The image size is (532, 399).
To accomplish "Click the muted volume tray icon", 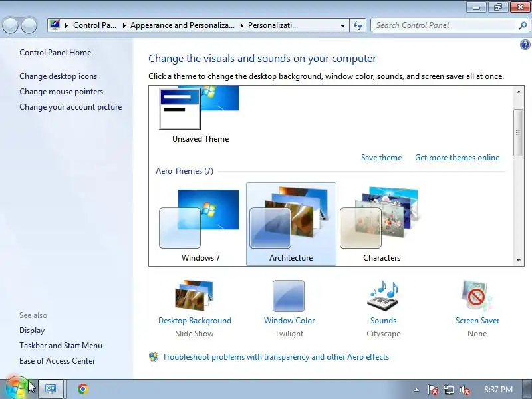I will (464, 390).
